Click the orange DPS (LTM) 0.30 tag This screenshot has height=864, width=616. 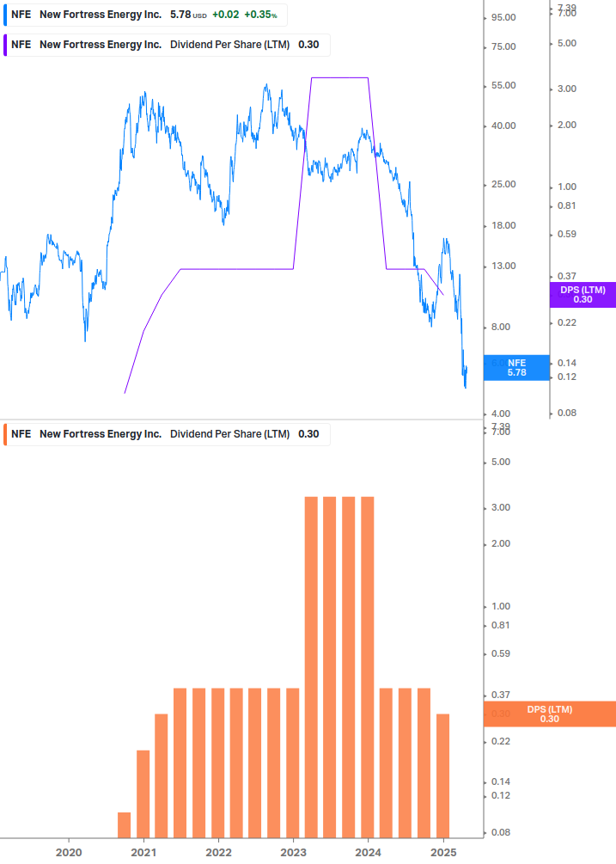[x=549, y=714]
